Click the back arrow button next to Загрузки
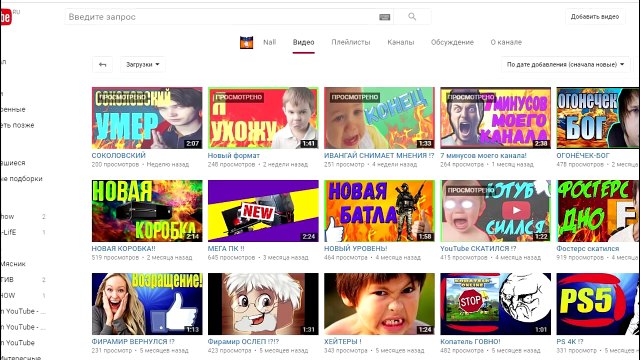This screenshot has width=640, height=360. tap(102, 64)
